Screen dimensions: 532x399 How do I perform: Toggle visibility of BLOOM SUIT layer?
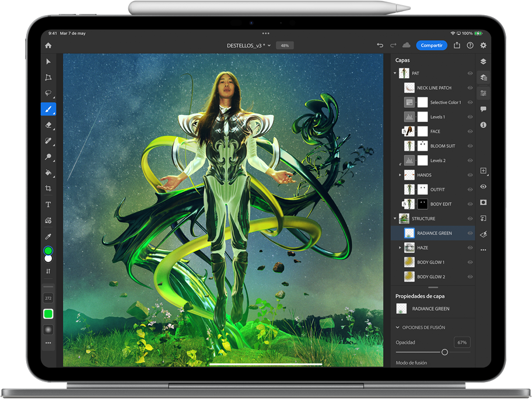click(x=470, y=146)
